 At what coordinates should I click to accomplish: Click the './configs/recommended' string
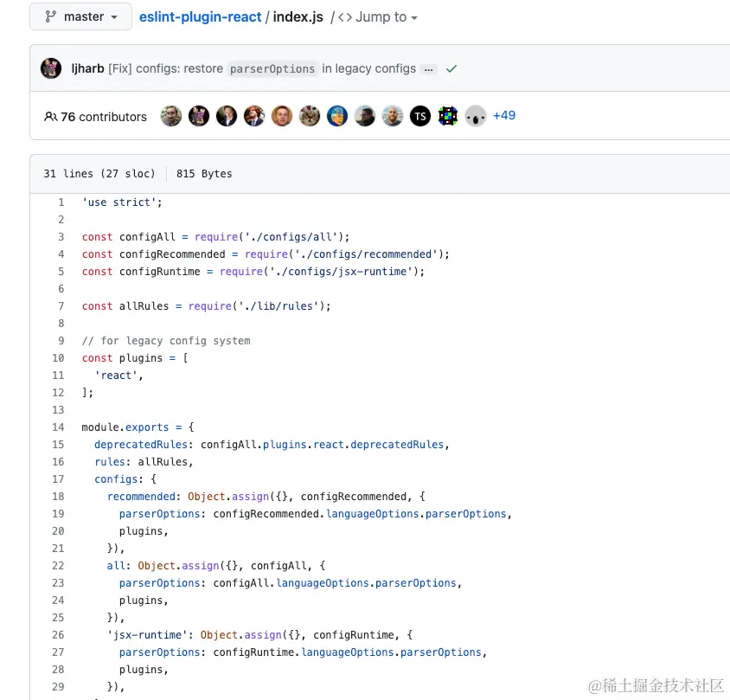pyautogui.click(x=367, y=254)
